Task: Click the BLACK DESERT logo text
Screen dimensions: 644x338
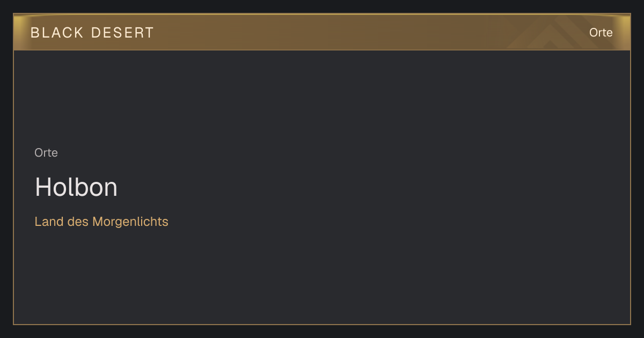Action: coord(92,33)
